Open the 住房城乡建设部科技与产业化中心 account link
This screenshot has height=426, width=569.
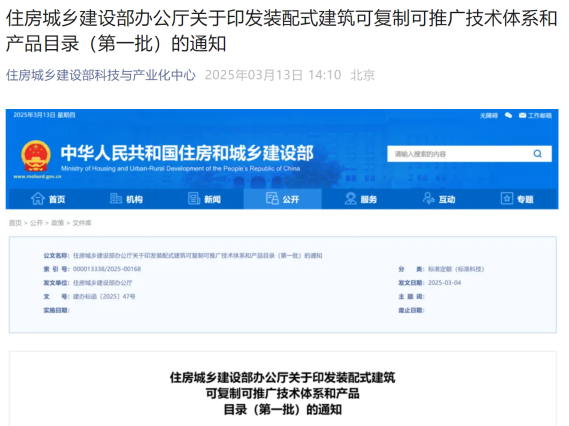click(101, 75)
